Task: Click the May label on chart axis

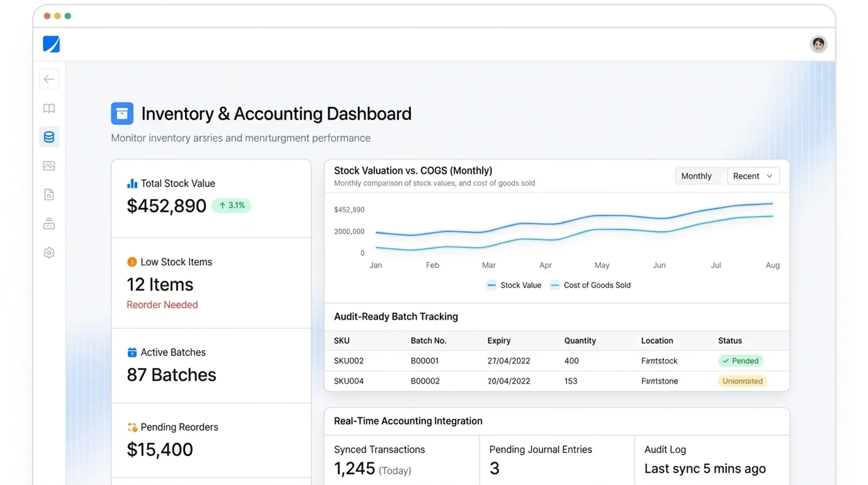Action: click(602, 265)
